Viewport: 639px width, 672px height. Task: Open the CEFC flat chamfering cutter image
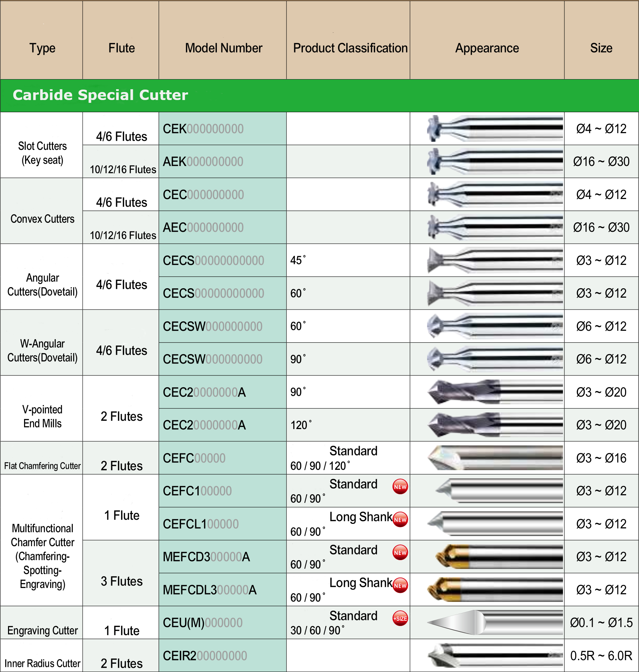point(495,458)
